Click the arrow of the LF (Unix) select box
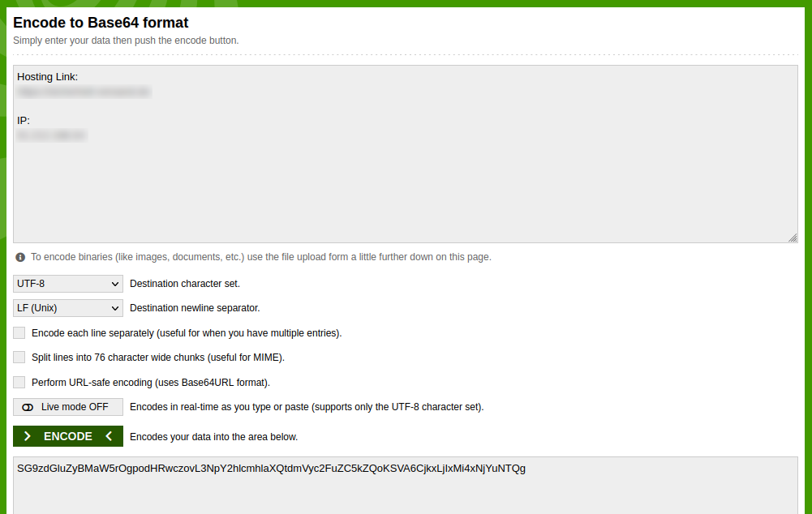Image resolution: width=812 pixels, height=514 pixels. (x=114, y=308)
